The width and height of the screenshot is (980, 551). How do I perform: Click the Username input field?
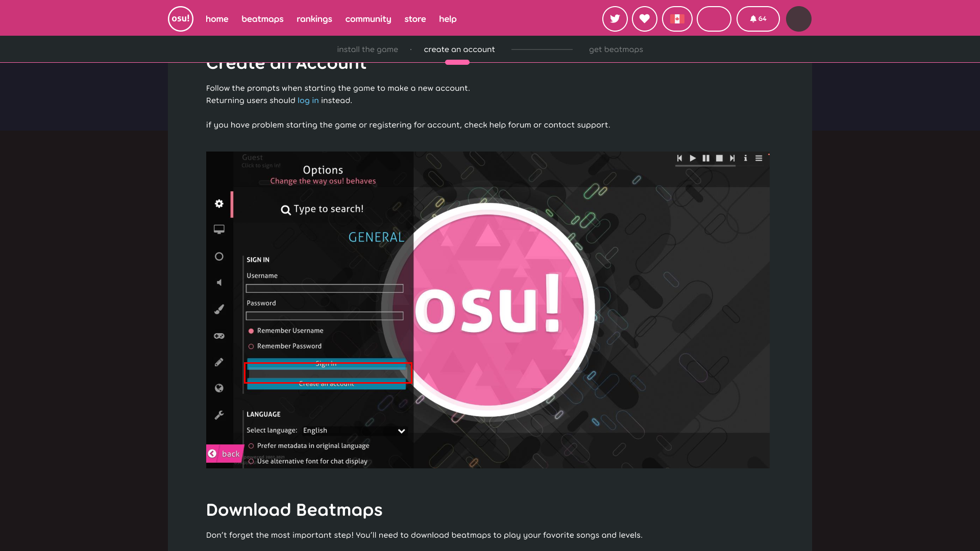tap(325, 288)
